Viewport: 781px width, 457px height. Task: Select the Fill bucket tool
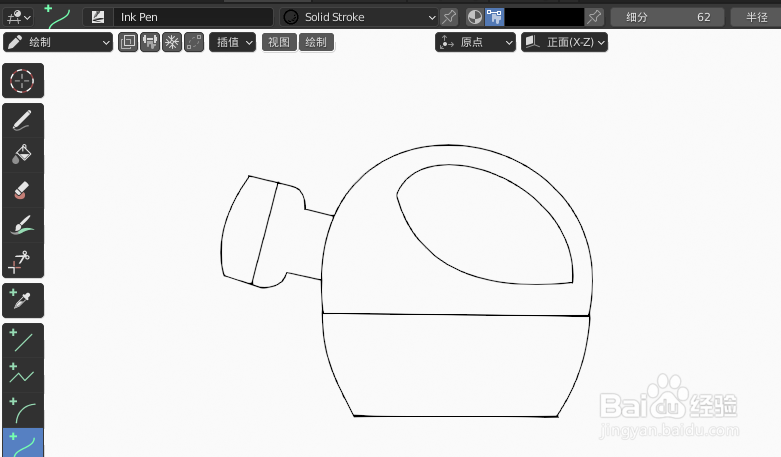(23, 156)
